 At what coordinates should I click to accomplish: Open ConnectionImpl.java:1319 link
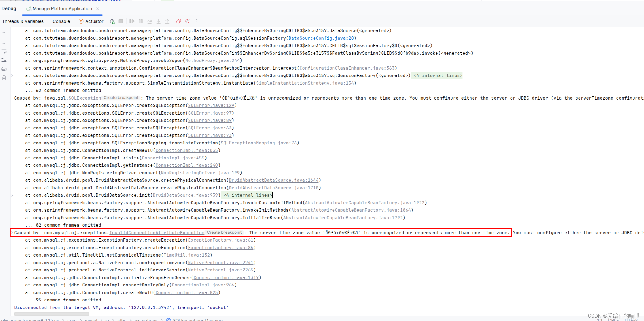point(226,277)
